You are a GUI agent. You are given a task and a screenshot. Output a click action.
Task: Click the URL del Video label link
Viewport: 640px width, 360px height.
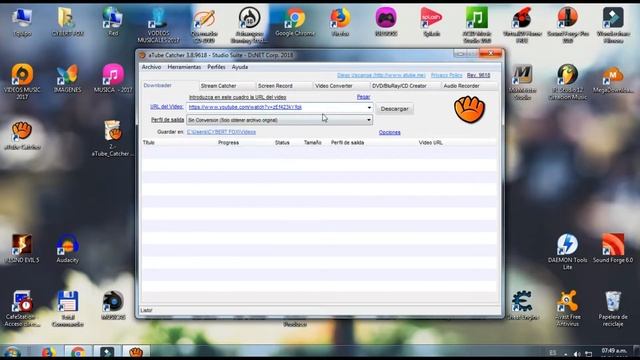click(x=167, y=107)
